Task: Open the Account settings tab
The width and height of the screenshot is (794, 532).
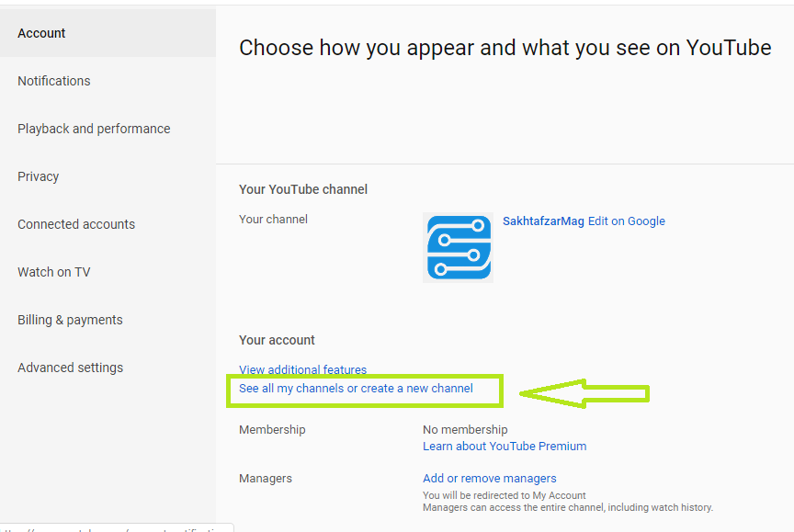Action: (x=42, y=33)
